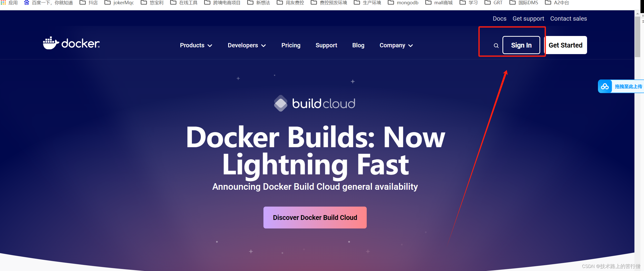Open the Chrome apps grid icon
This screenshot has height=271, width=644.
point(3,3)
